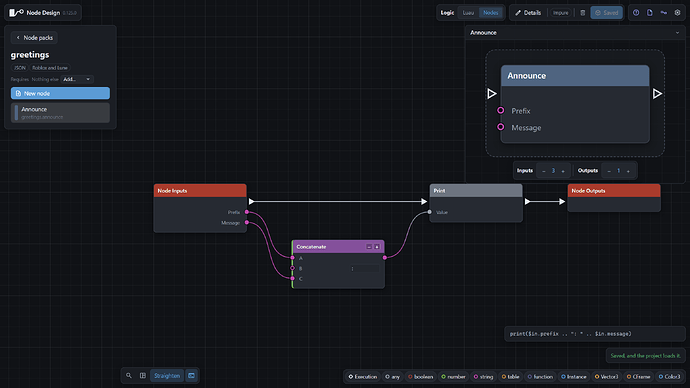Click the boolean type legend chip
The width and height of the screenshot is (690, 388).
click(x=420, y=377)
